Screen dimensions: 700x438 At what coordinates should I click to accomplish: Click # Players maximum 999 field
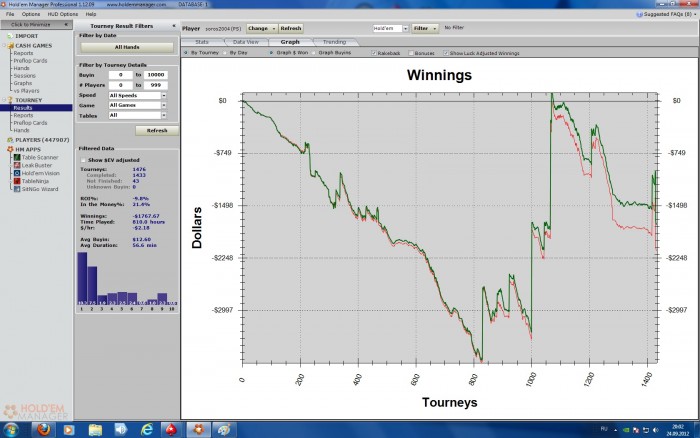[x=156, y=85]
